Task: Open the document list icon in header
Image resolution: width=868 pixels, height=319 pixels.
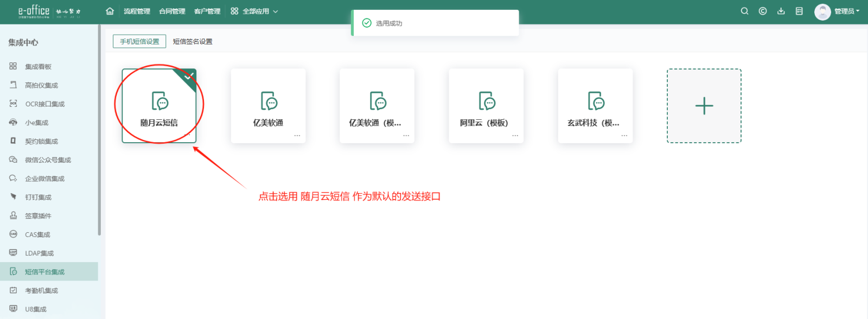Action: click(799, 11)
